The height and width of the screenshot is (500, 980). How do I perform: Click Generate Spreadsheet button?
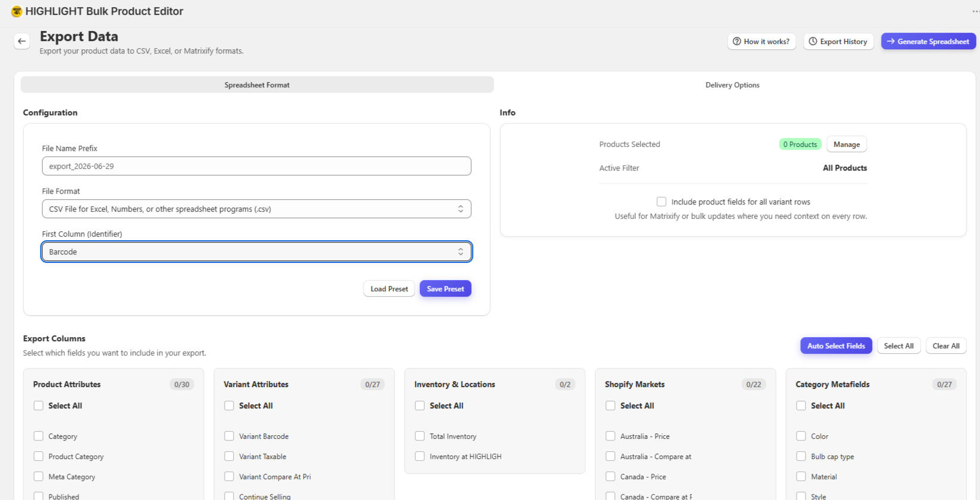tap(928, 42)
